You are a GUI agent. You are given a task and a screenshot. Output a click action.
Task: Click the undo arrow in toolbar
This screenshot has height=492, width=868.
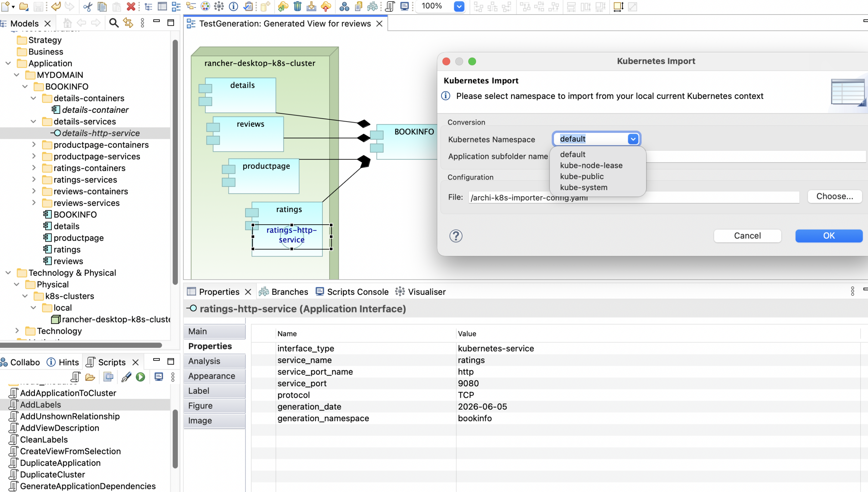(x=56, y=6)
